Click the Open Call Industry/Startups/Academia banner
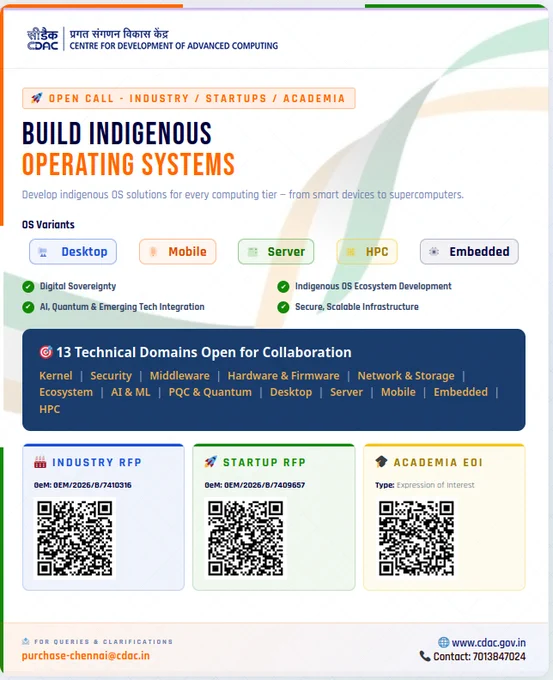Screen dimensions: 553x680 coord(189,98)
